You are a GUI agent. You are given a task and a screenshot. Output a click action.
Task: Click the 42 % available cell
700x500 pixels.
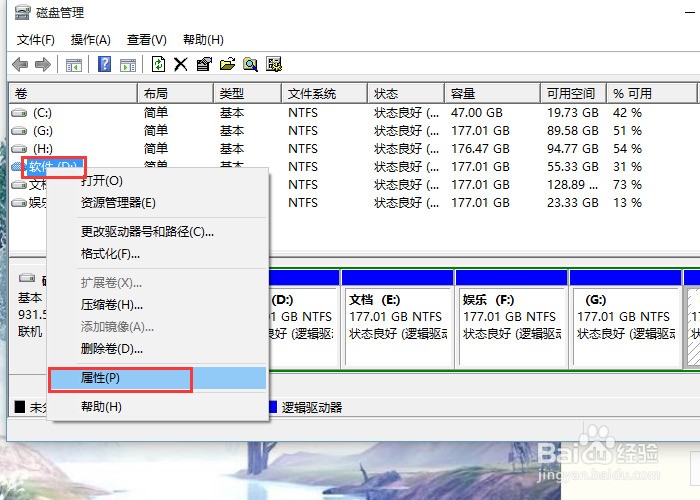point(627,113)
